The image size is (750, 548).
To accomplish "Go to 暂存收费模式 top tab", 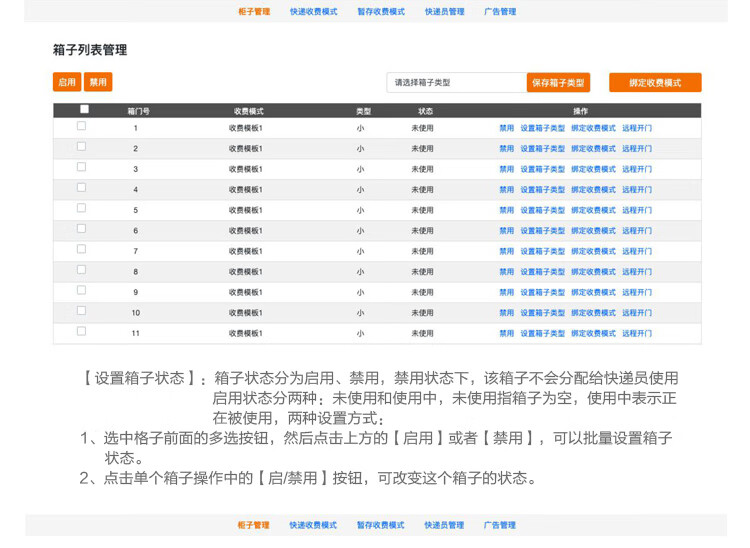I will point(381,12).
